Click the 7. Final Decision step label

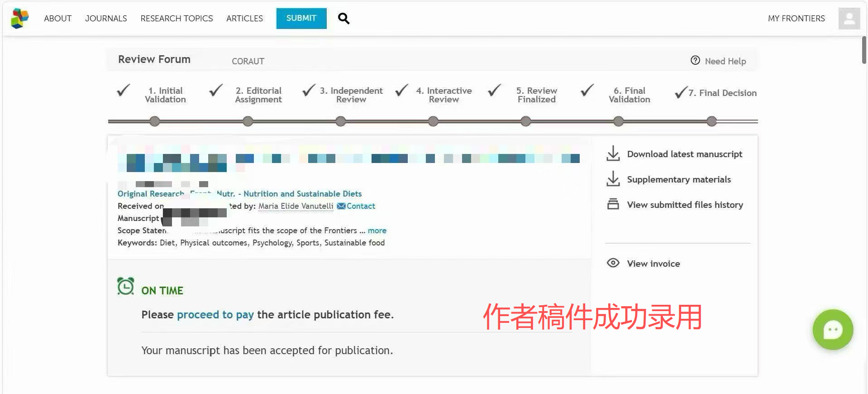click(x=722, y=93)
